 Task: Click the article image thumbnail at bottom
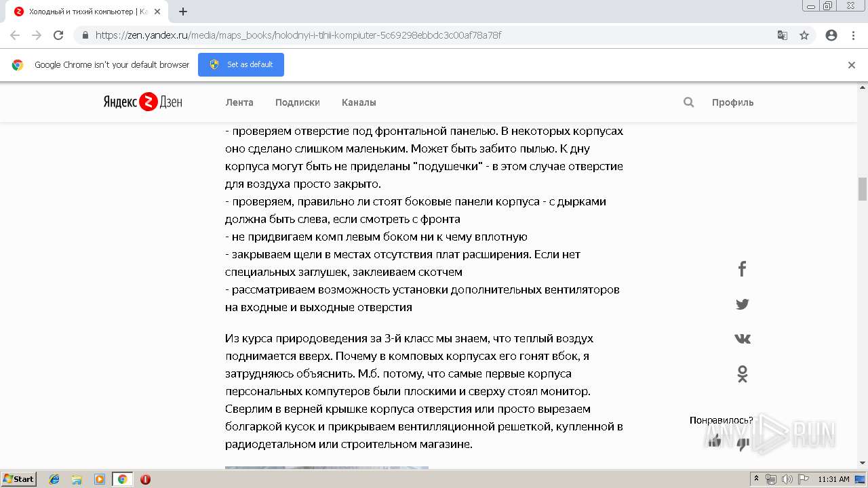327,468
